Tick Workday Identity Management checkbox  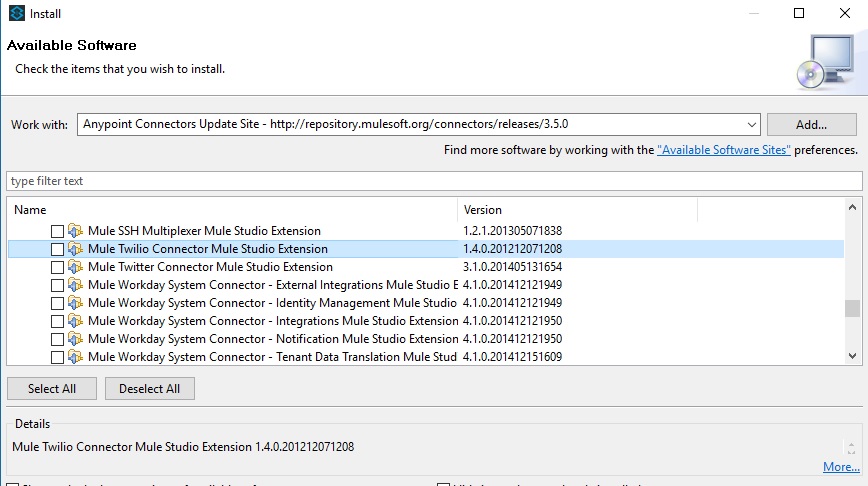pyautogui.click(x=57, y=303)
